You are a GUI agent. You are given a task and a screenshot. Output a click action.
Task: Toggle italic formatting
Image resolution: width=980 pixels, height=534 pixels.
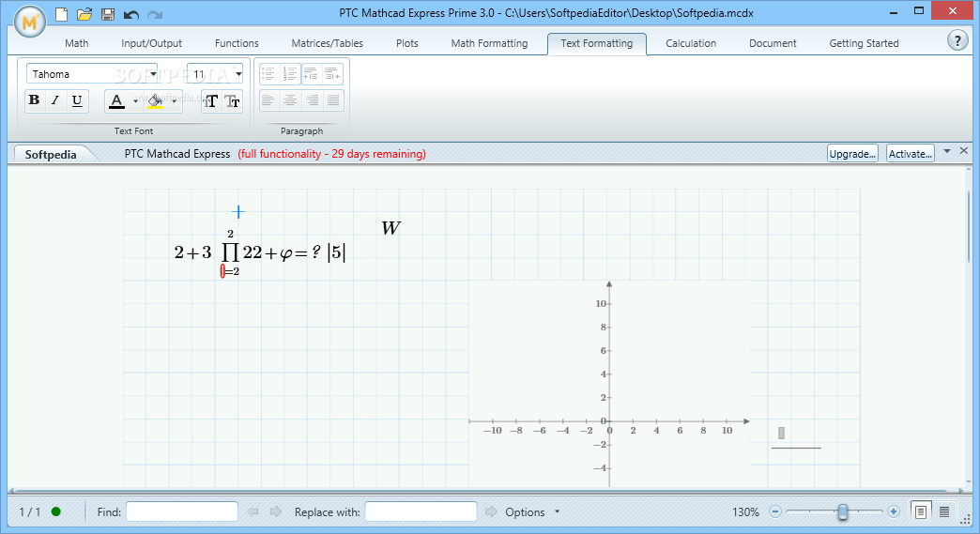[55, 100]
